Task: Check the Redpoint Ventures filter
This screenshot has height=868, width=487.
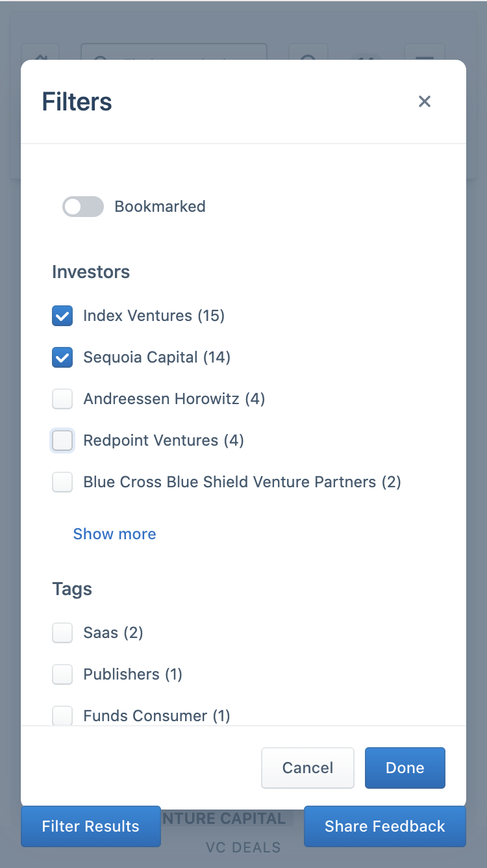Action: (x=62, y=440)
